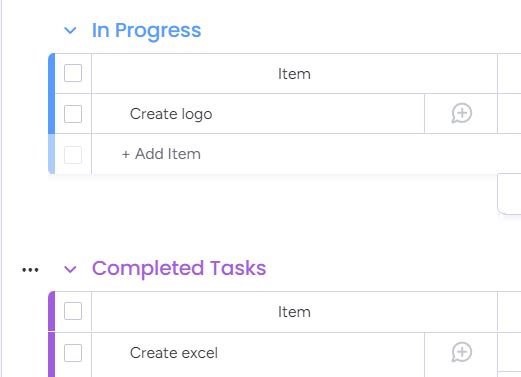
Task: Open Completed Tasks three-dot group menu
Action: pos(30,270)
